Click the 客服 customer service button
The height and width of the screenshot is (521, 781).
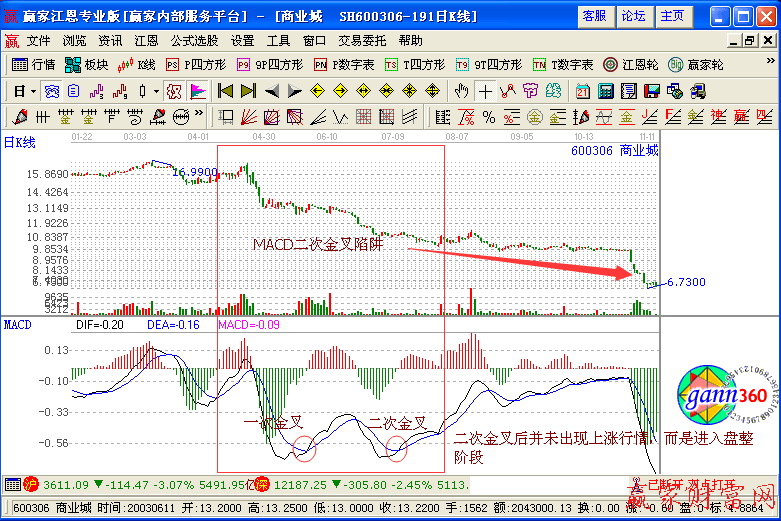tap(594, 16)
